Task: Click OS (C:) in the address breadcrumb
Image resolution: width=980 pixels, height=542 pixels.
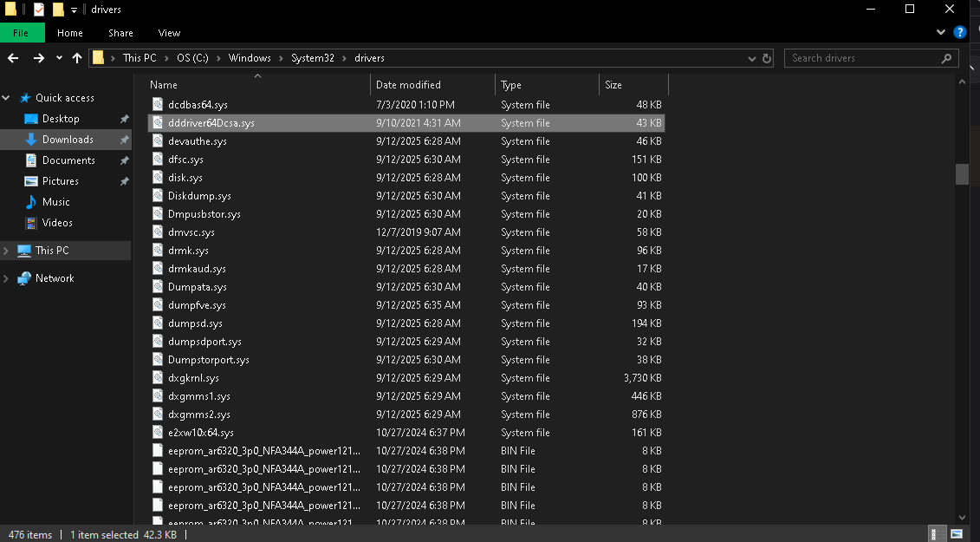Action: [192, 58]
